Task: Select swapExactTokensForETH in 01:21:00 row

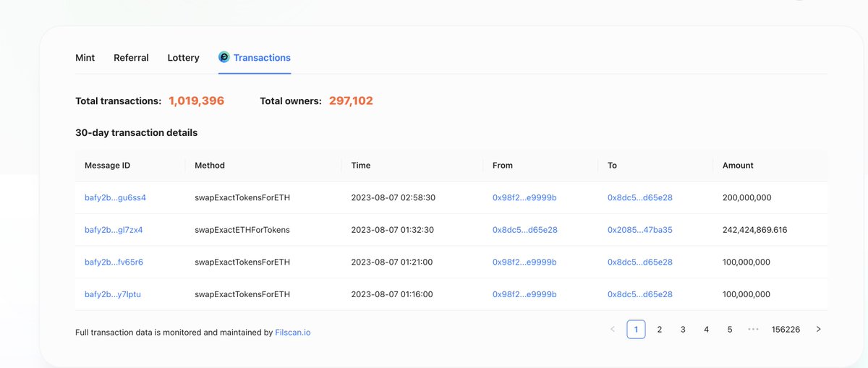Action: (242, 262)
